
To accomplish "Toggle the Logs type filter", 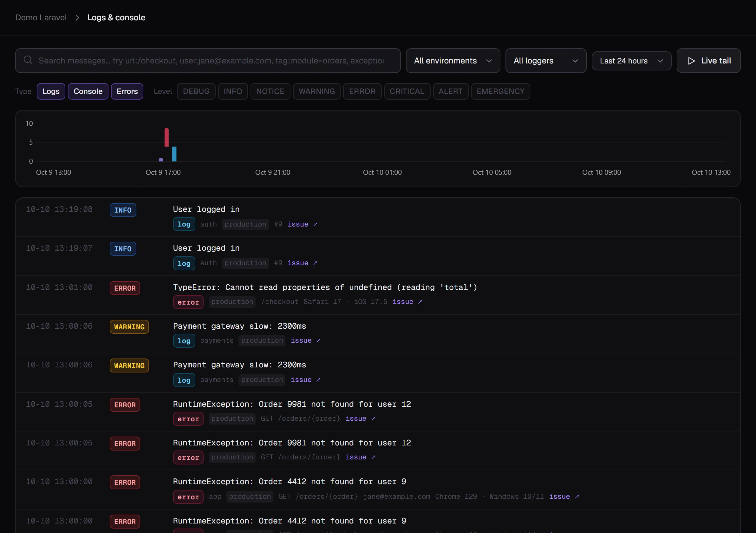I will [x=51, y=91].
